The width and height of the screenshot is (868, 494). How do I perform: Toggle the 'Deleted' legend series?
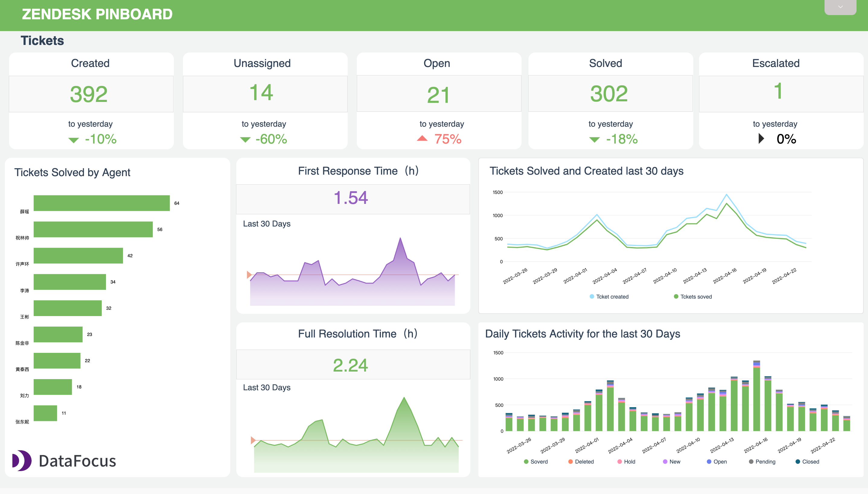click(x=581, y=461)
